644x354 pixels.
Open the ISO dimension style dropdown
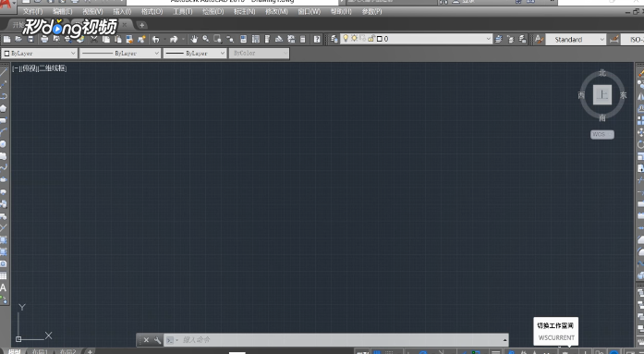click(632, 40)
